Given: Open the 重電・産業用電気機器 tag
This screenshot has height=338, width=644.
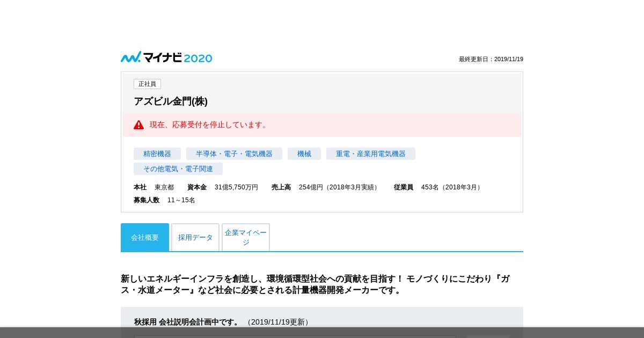Looking at the screenshot, I should click(371, 154).
